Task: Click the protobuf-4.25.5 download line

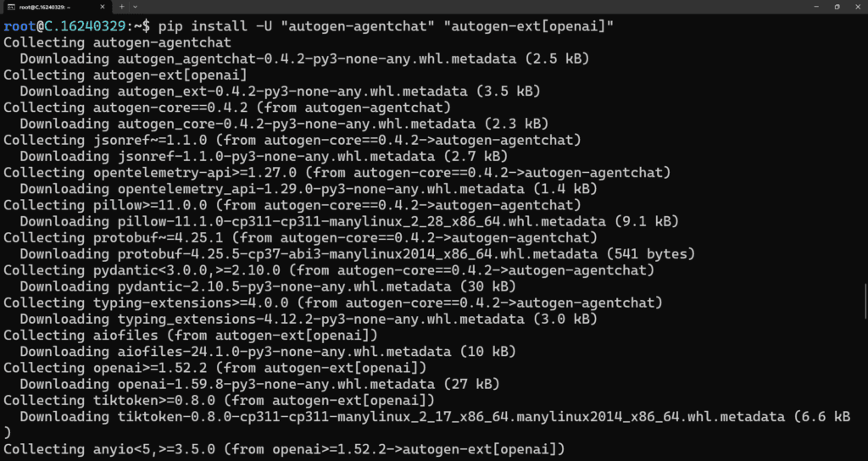Action: 358,254
